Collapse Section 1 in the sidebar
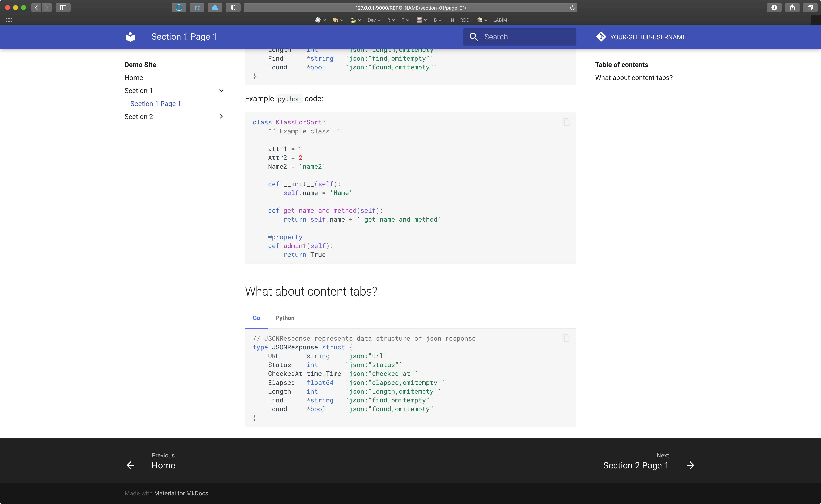 point(221,90)
